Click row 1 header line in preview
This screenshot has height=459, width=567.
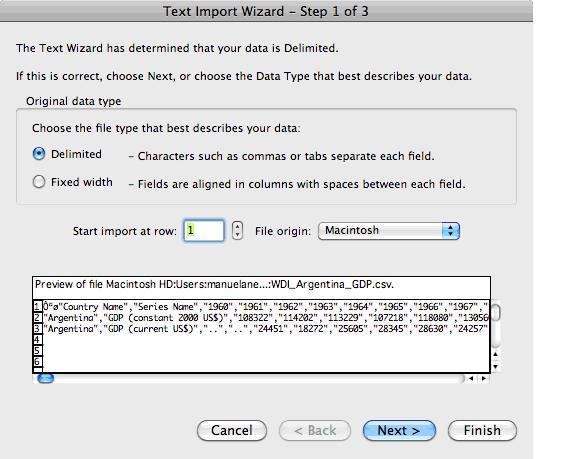(x=266, y=306)
